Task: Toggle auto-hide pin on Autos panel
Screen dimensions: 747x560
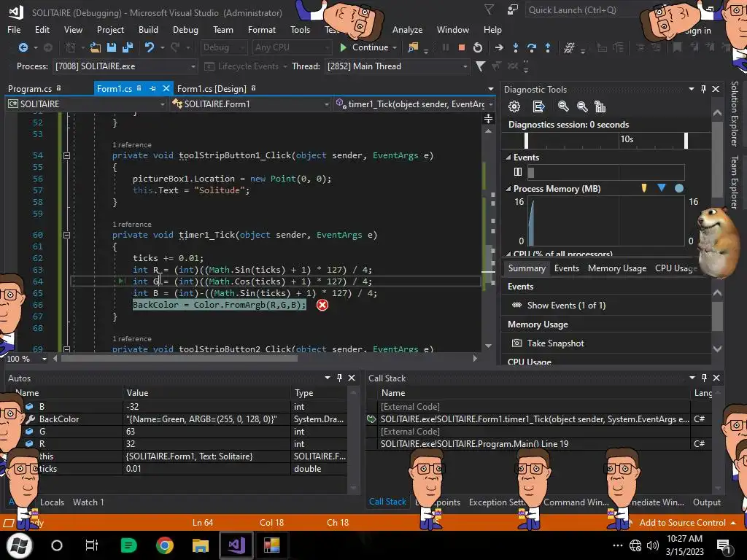Action: [339, 378]
